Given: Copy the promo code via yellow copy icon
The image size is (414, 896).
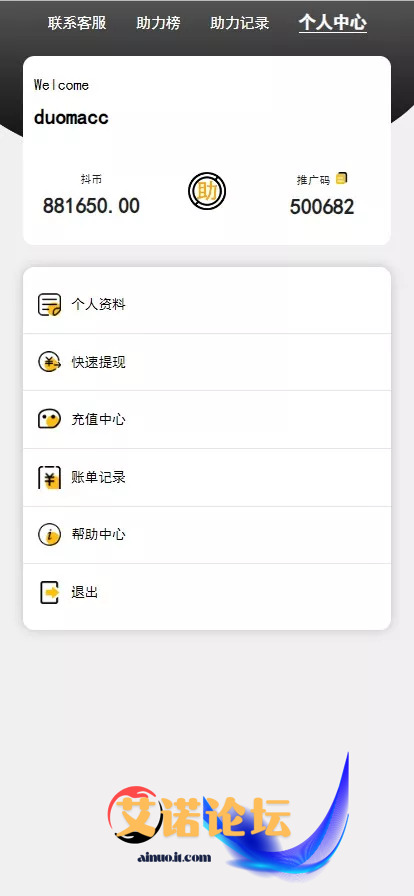Looking at the screenshot, I should 341,178.
